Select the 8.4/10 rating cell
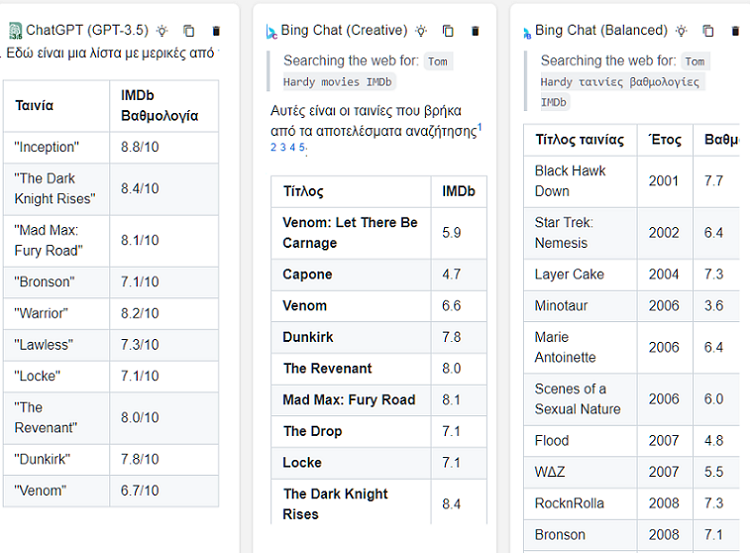Viewport: 750px width, 553px height. coord(164,189)
